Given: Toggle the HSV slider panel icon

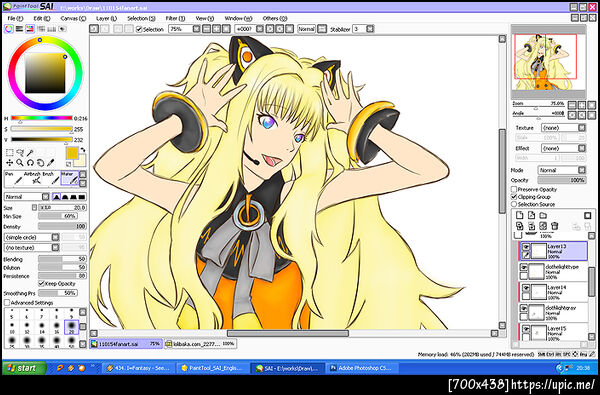Looking at the screenshot, I should (x=30, y=29).
